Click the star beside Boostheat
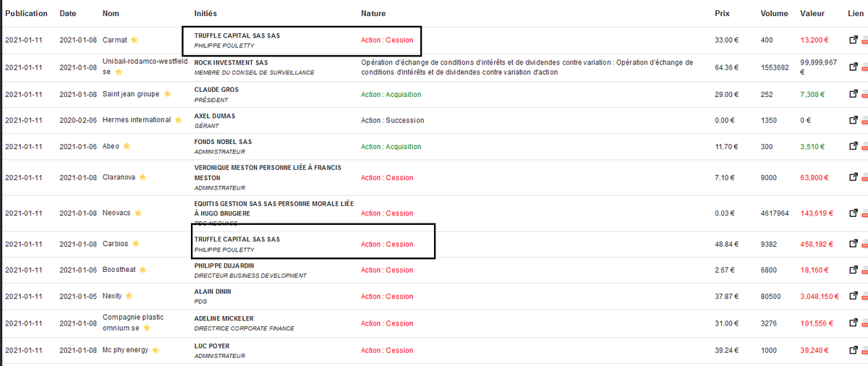The width and height of the screenshot is (868, 366). (x=143, y=270)
